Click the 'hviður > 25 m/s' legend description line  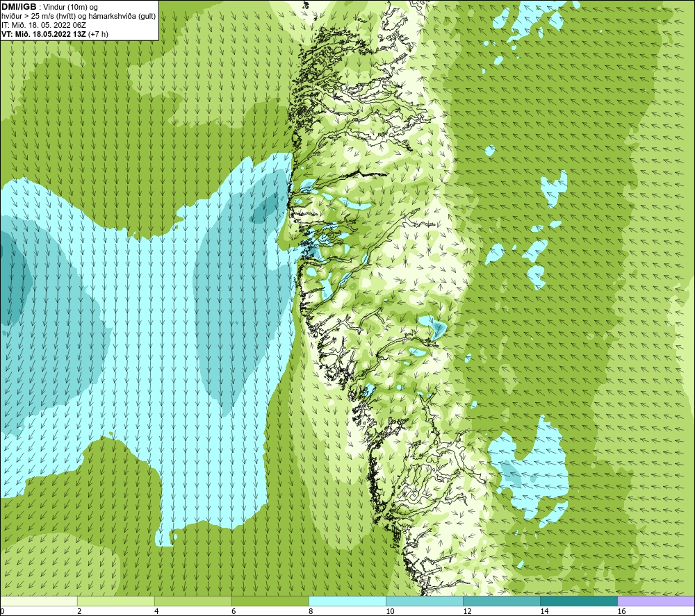[x=79, y=17]
